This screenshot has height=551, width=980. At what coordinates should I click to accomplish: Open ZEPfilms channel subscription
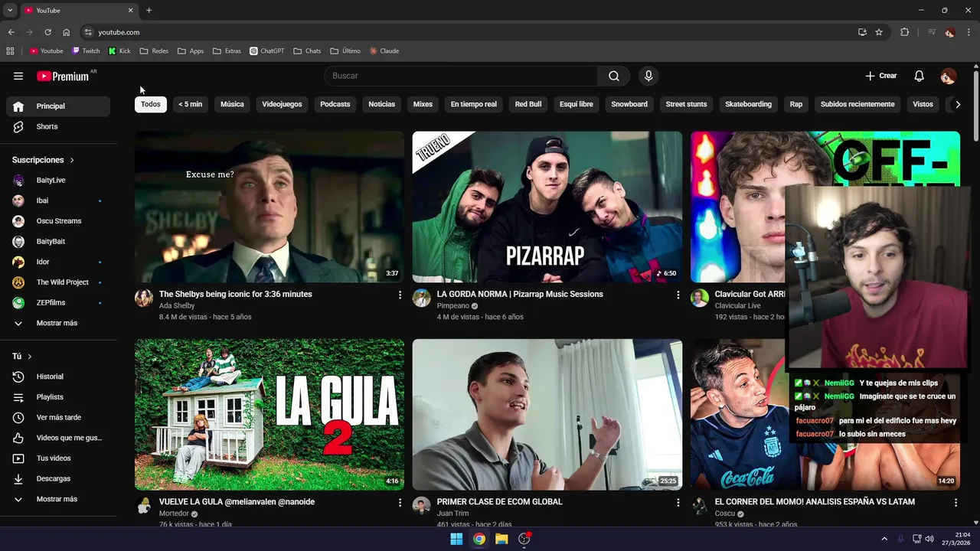(58, 302)
